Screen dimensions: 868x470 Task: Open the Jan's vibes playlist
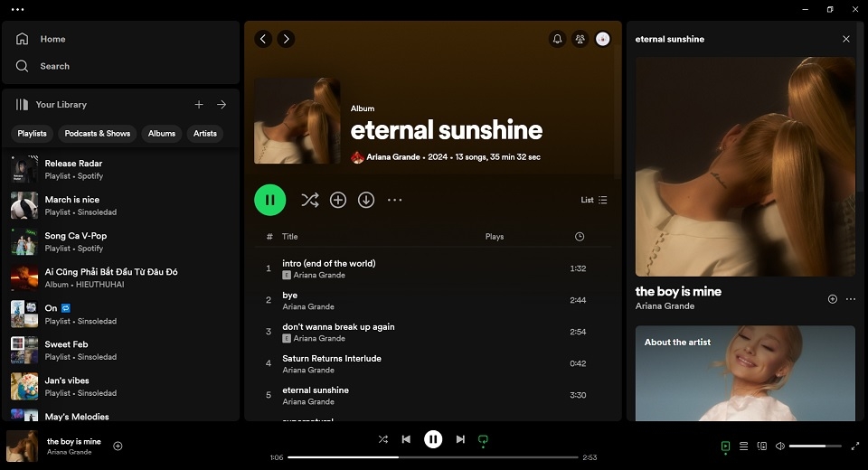(x=120, y=387)
